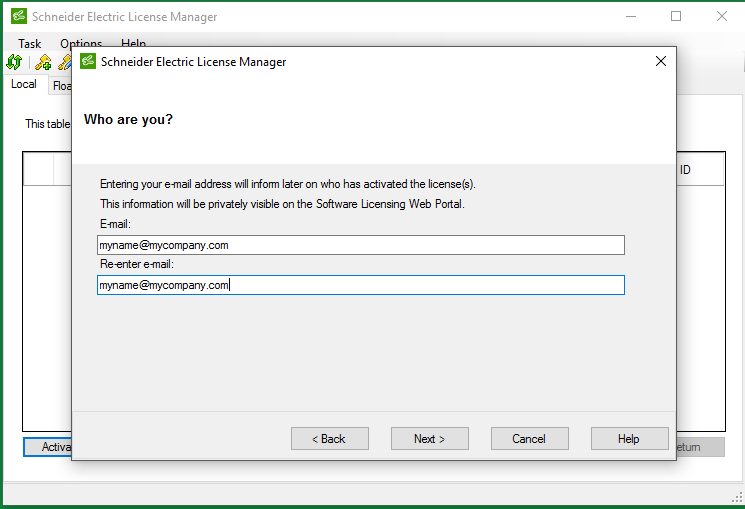Close the License Manager main window
The image size is (745, 509).
tap(722, 16)
